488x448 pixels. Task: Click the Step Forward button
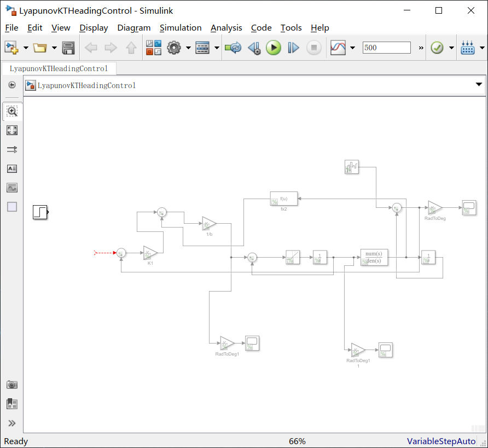tap(293, 48)
